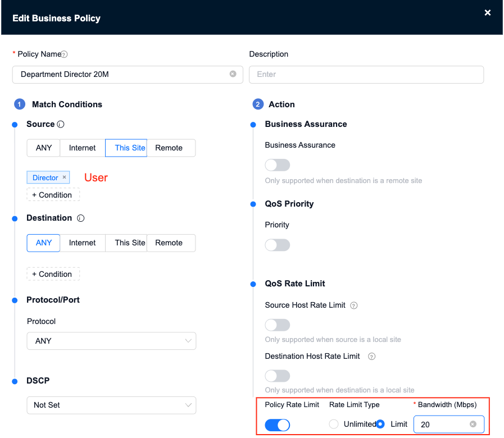Set Source to This Site
The image size is (504, 438).
pyautogui.click(x=126, y=148)
